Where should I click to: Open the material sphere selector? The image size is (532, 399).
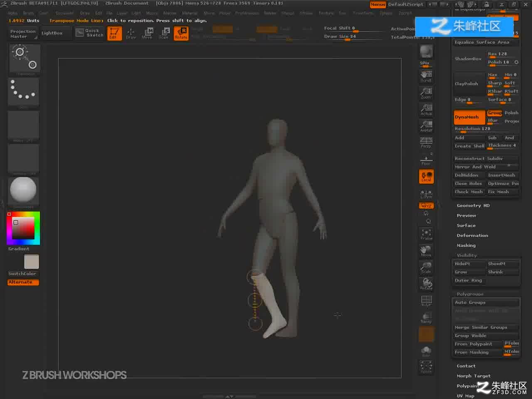24,192
